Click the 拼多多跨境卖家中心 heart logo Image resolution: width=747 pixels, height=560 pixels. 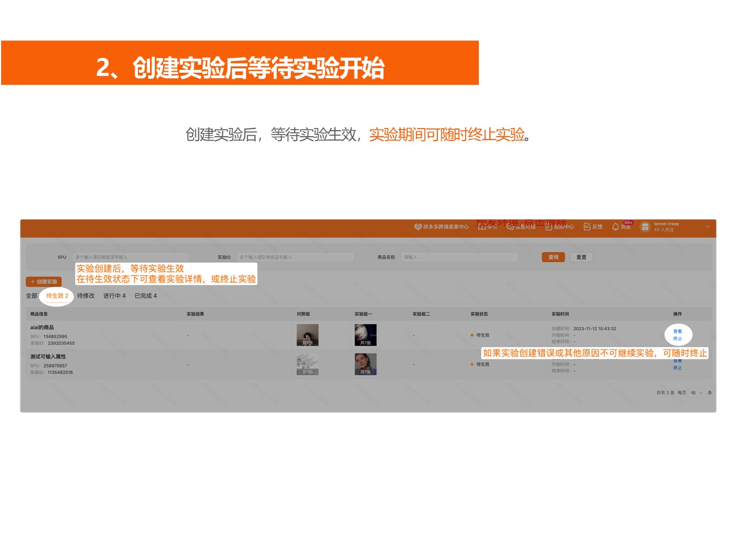pyautogui.click(x=418, y=226)
